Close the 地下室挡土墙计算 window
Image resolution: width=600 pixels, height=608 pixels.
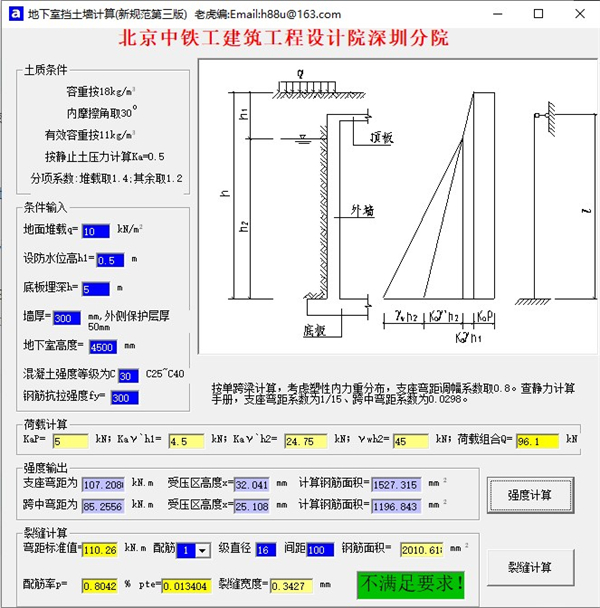click(x=580, y=14)
